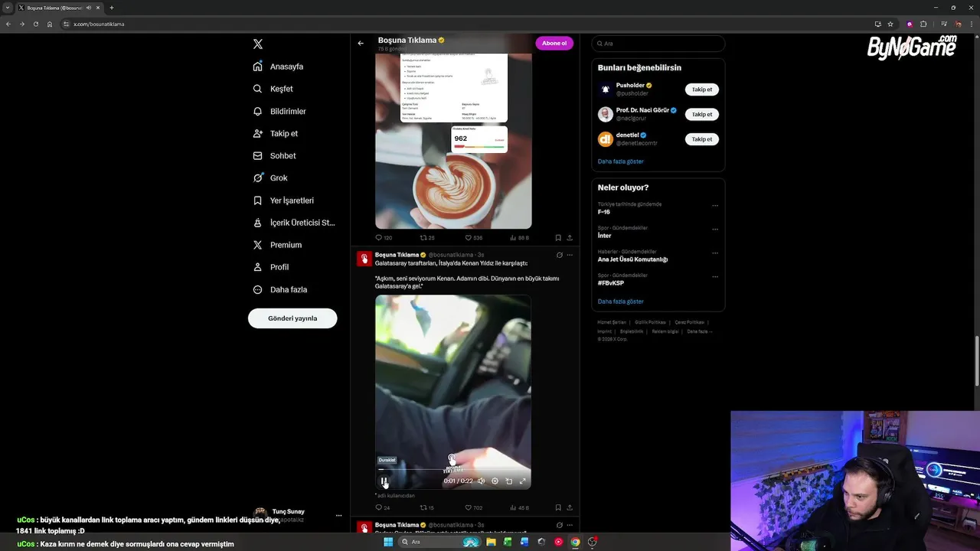
Task: Bookmark page with Chrome star icon
Action: point(890,24)
